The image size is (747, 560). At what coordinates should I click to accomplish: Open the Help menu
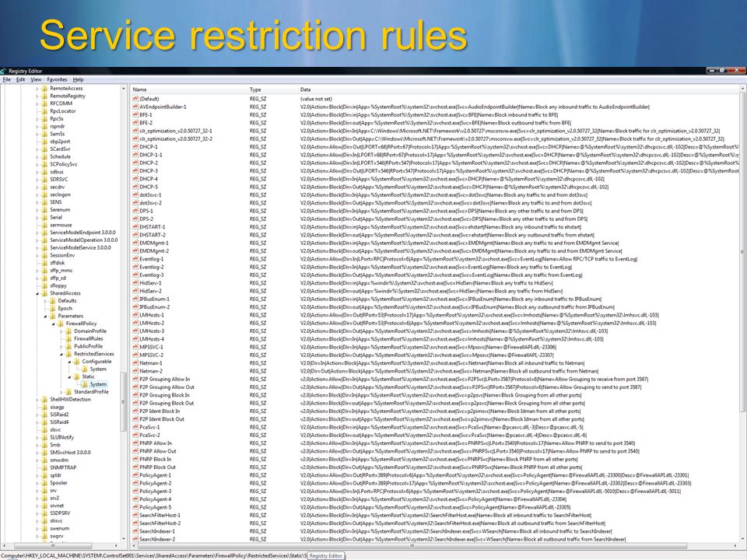78,79
